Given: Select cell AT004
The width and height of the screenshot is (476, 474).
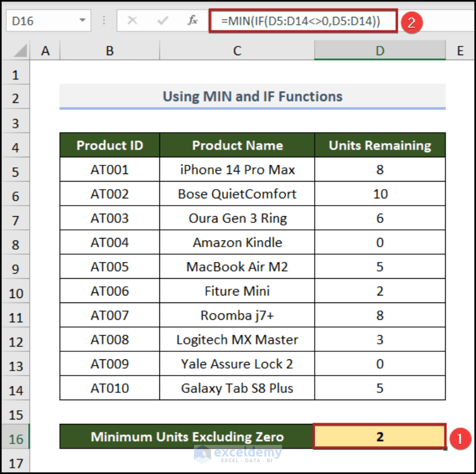Looking at the screenshot, I should click(x=110, y=242).
